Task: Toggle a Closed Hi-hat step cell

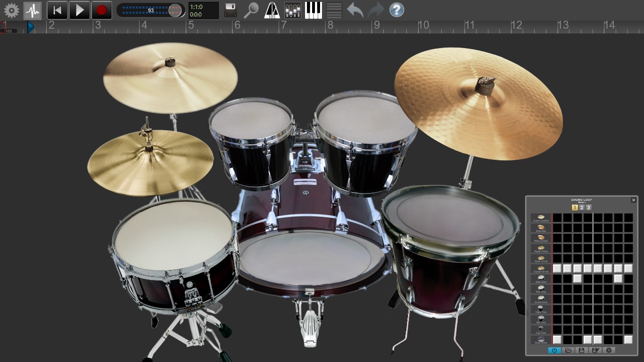Action: click(x=558, y=268)
